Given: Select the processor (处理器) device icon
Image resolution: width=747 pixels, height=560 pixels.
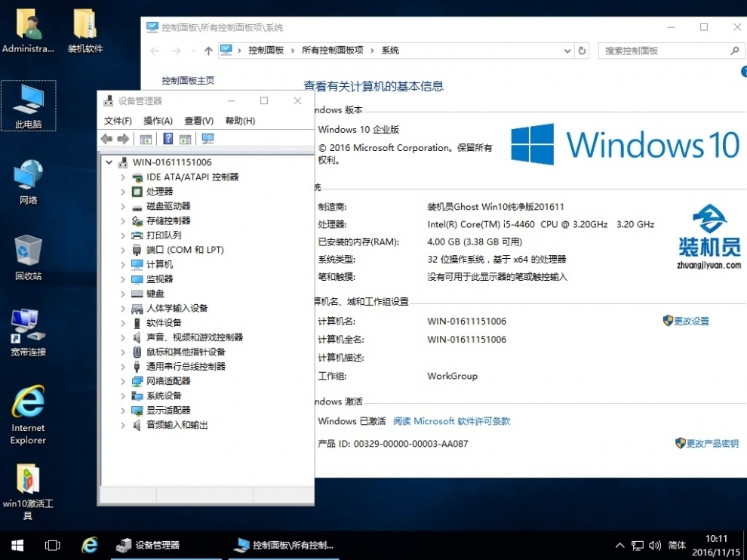Looking at the screenshot, I should pos(137,192).
